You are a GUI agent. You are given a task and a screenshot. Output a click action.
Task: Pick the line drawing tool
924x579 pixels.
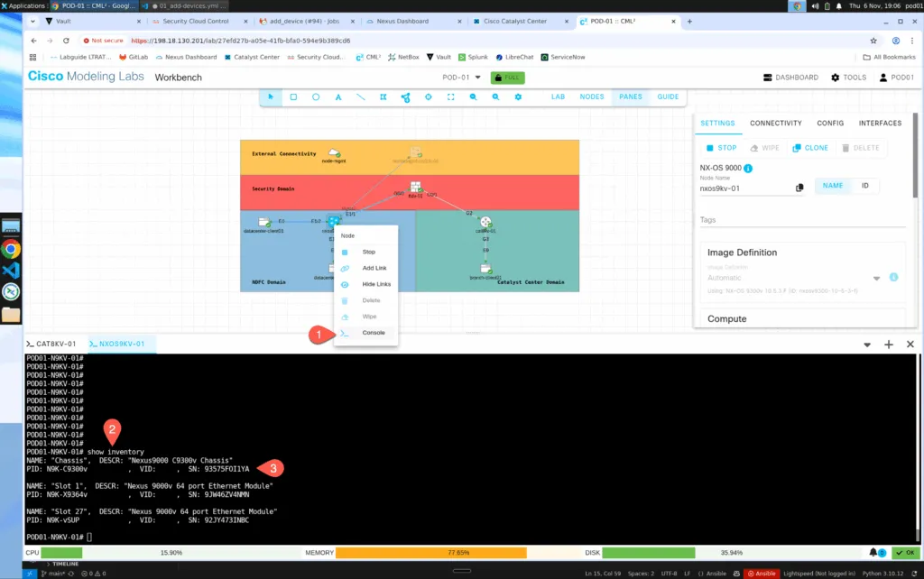(361, 97)
